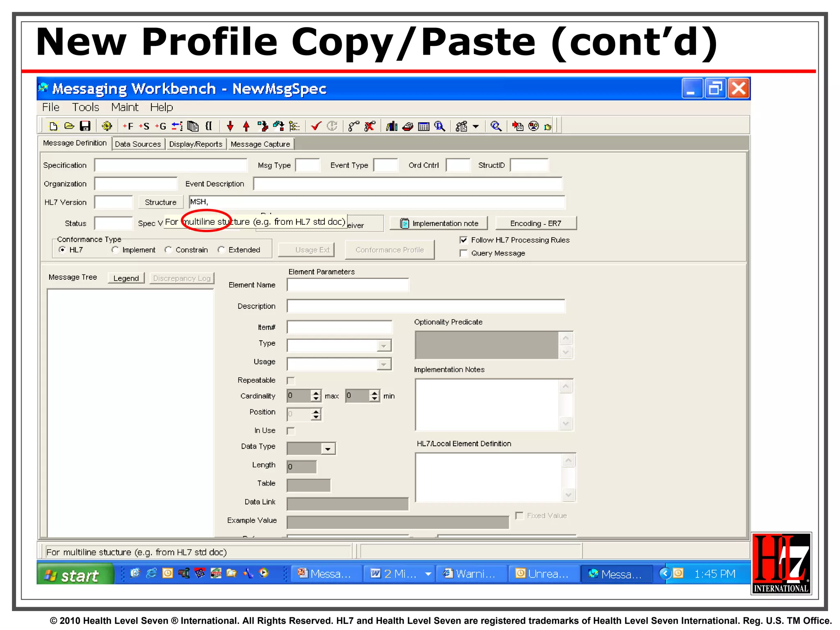
Task: Click the Warni... taskbar item
Action: coord(472,574)
